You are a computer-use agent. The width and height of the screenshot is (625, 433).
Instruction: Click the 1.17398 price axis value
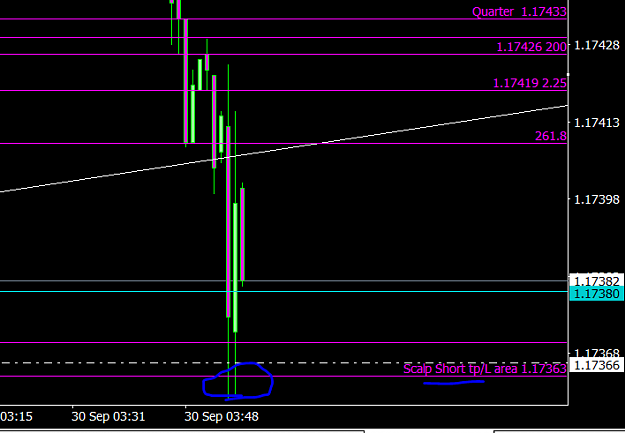[597, 199]
